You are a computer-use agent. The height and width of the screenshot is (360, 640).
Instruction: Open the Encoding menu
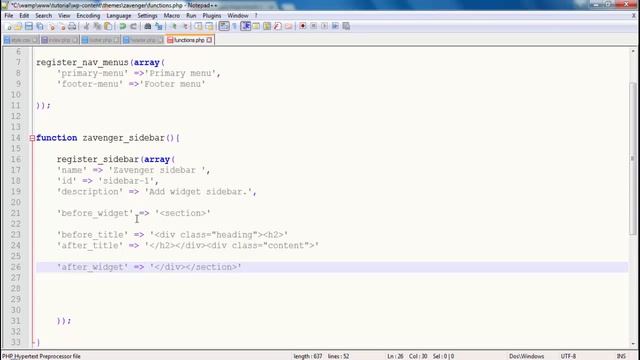pyautogui.click(x=88, y=16)
